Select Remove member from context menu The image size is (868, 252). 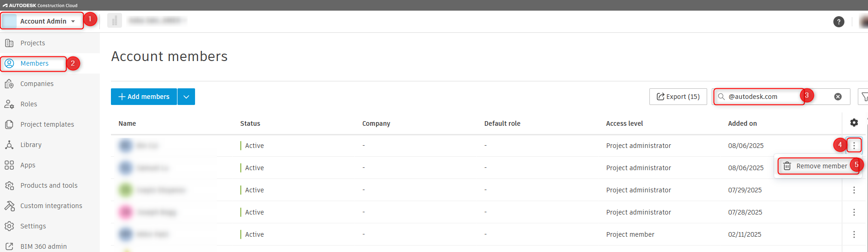coord(818,166)
